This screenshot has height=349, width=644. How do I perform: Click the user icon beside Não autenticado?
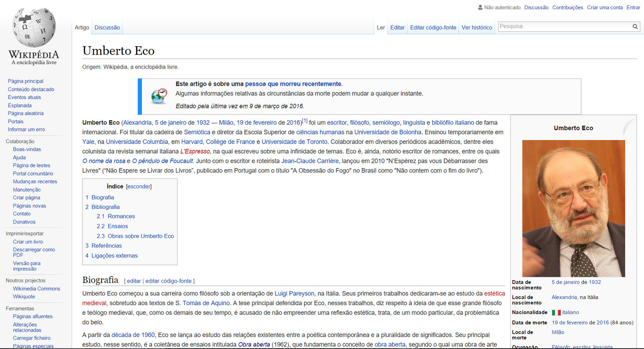[480, 7]
